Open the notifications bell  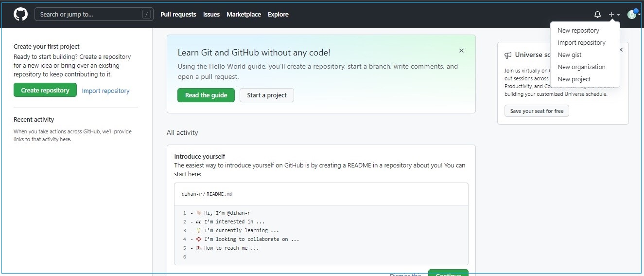click(x=598, y=15)
